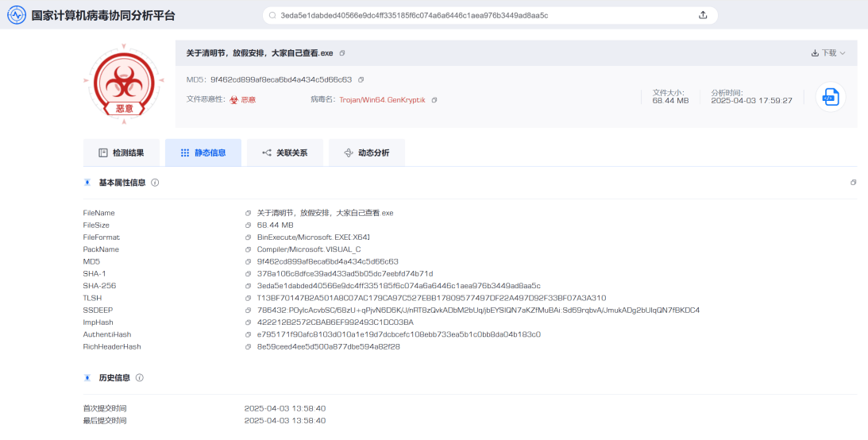Click the upload icon in the search bar
The width and height of the screenshot is (868, 440).
pos(703,15)
